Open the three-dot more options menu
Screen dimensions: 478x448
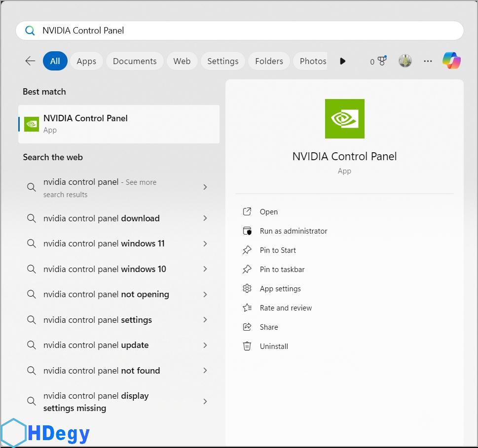coord(428,61)
